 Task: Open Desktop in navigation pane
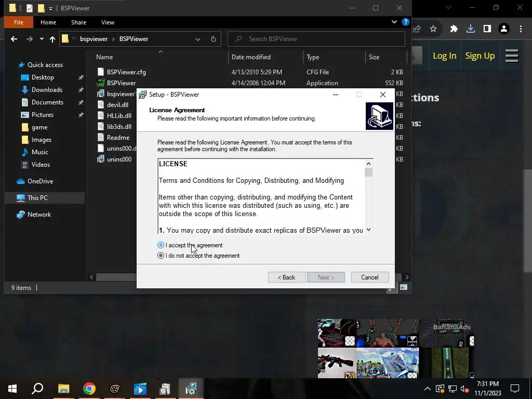coord(43,77)
